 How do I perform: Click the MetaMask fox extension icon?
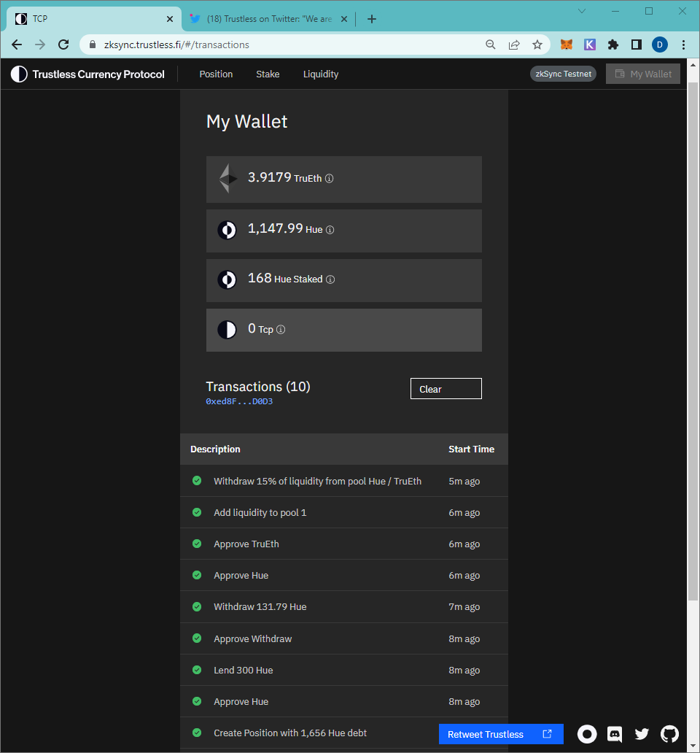click(567, 45)
